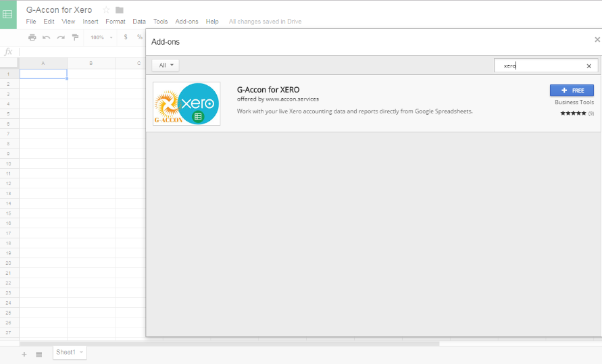This screenshot has height=364, width=602.
Task: Select column A header
Action: (43, 63)
